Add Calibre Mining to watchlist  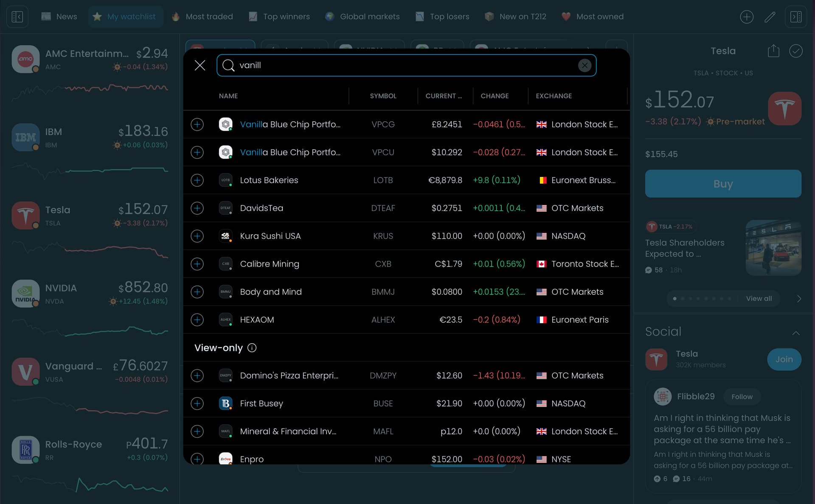(197, 264)
